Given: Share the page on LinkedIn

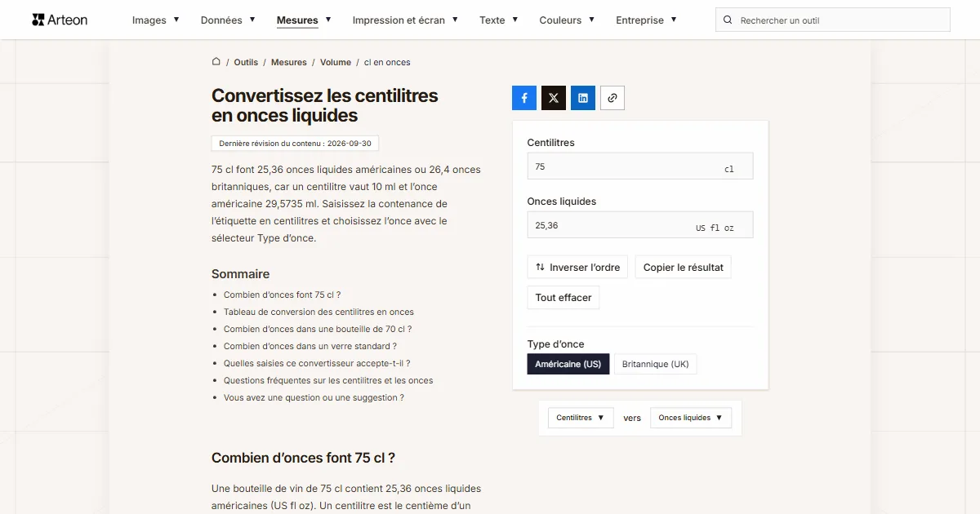Looking at the screenshot, I should [x=583, y=98].
